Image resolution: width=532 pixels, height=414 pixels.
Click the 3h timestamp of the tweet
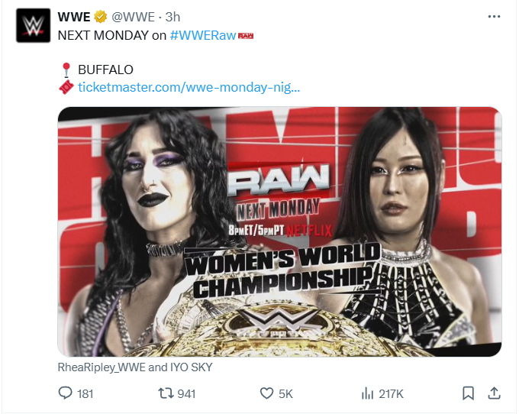click(172, 17)
